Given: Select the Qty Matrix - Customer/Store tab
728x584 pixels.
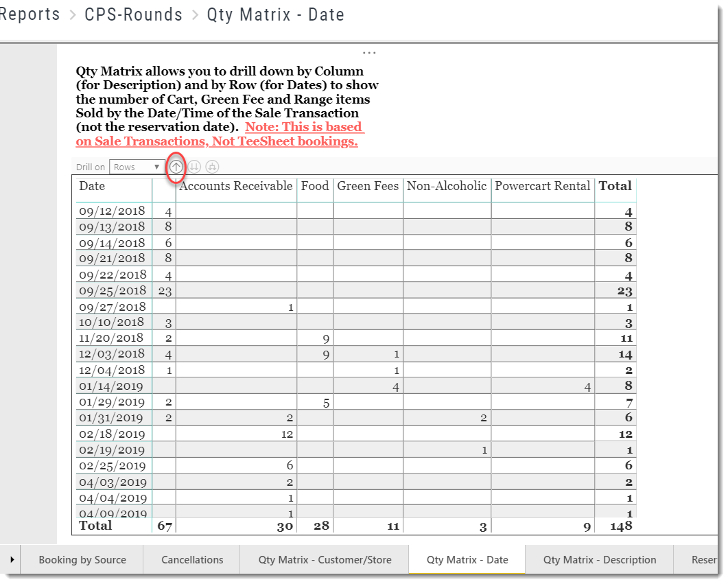Looking at the screenshot, I should click(324, 559).
